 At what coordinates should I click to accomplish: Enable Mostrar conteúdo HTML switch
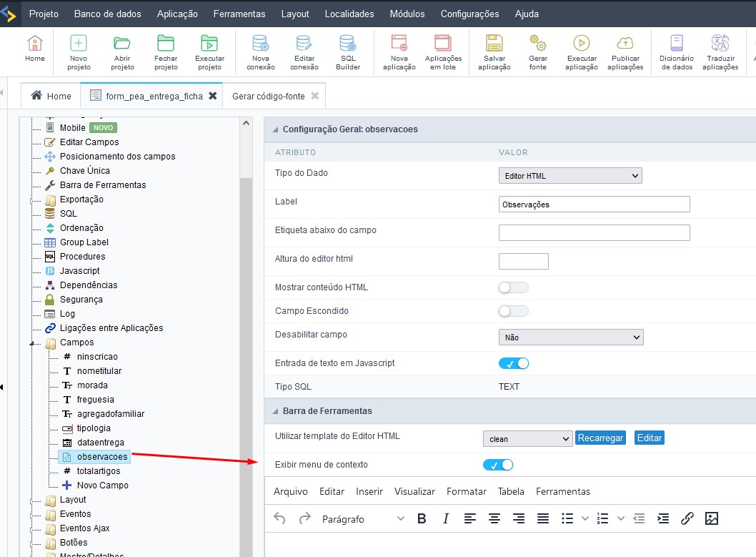[514, 287]
